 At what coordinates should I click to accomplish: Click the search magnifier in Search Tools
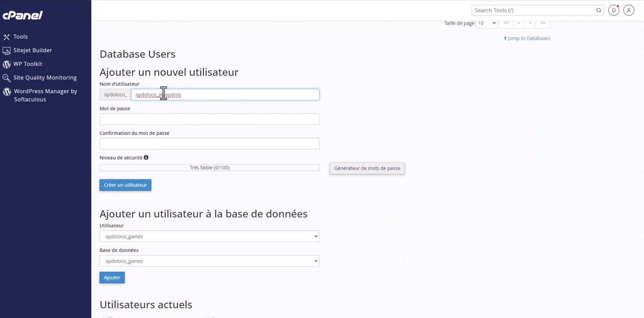pyautogui.click(x=598, y=10)
